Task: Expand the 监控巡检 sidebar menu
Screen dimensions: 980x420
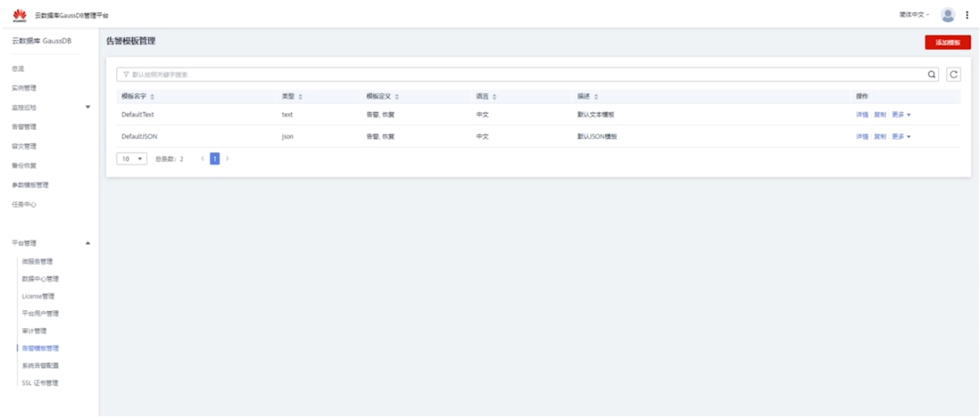Action: click(87, 107)
